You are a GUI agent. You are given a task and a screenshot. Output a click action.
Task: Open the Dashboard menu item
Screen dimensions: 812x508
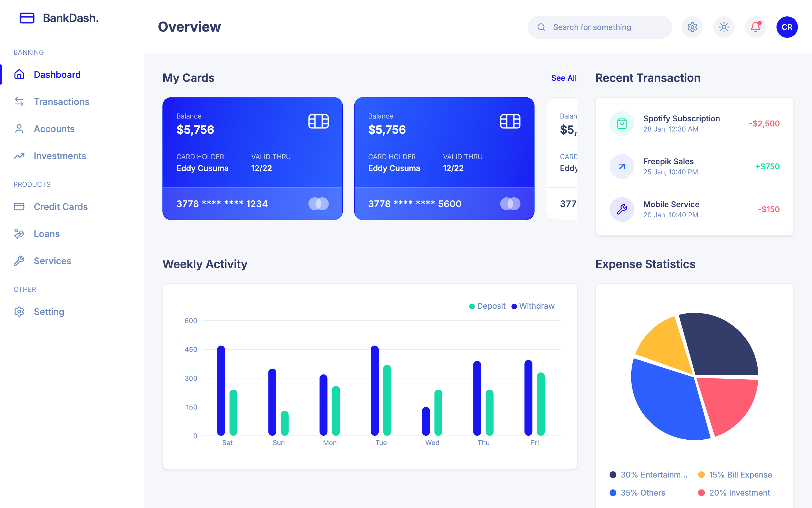coord(57,75)
